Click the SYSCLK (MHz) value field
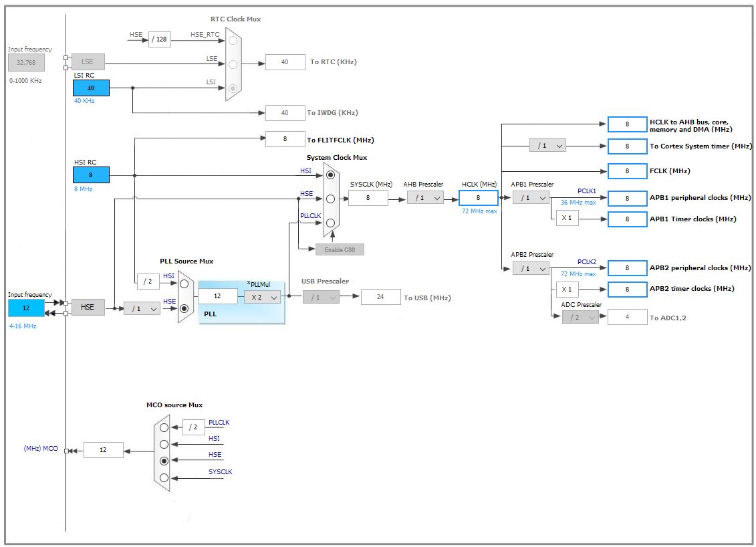756x547 pixels. (368, 198)
